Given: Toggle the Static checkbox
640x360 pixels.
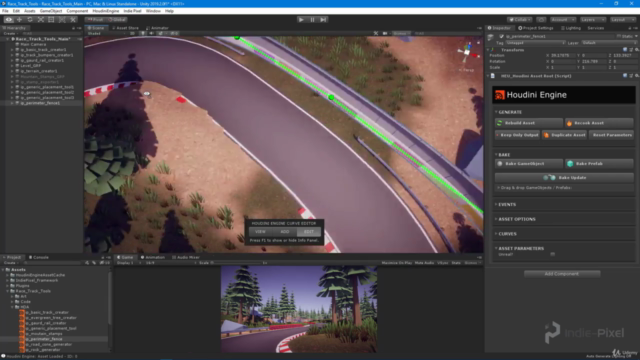Looking at the screenshot, I should [x=619, y=36].
